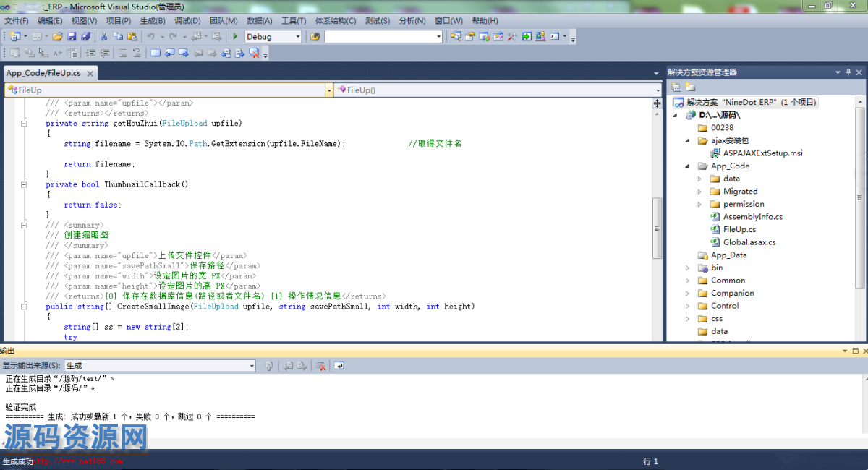This screenshot has width=868, height=470.
Task: Open the Debug configuration dropdown
Action: 297,37
